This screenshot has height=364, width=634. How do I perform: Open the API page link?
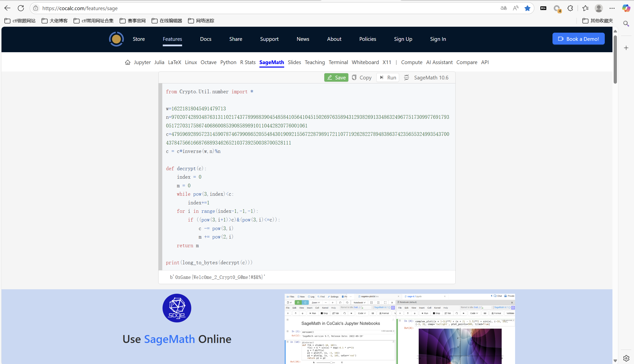coord(485,62)
